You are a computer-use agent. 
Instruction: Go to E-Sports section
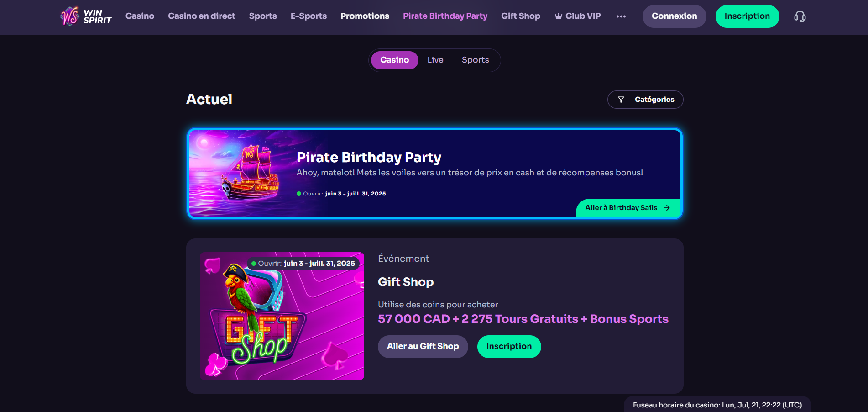pyautogui.click(x=309, y=16)
